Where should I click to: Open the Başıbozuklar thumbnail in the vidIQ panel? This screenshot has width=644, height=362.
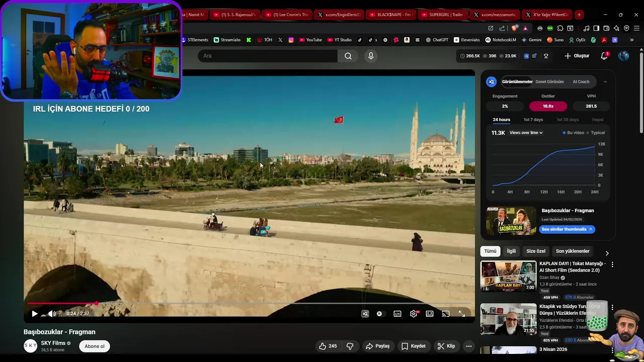[511, 221]
